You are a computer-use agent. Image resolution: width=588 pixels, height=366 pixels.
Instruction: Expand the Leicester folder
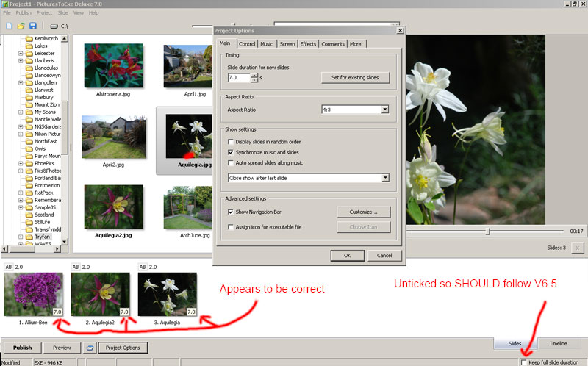[21, 53]
